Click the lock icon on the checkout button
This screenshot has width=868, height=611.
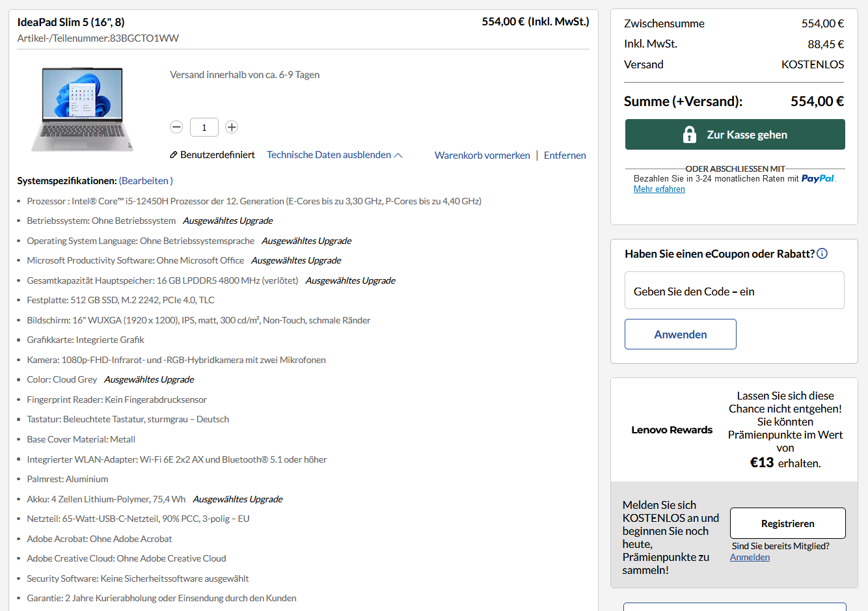[688, 134]
